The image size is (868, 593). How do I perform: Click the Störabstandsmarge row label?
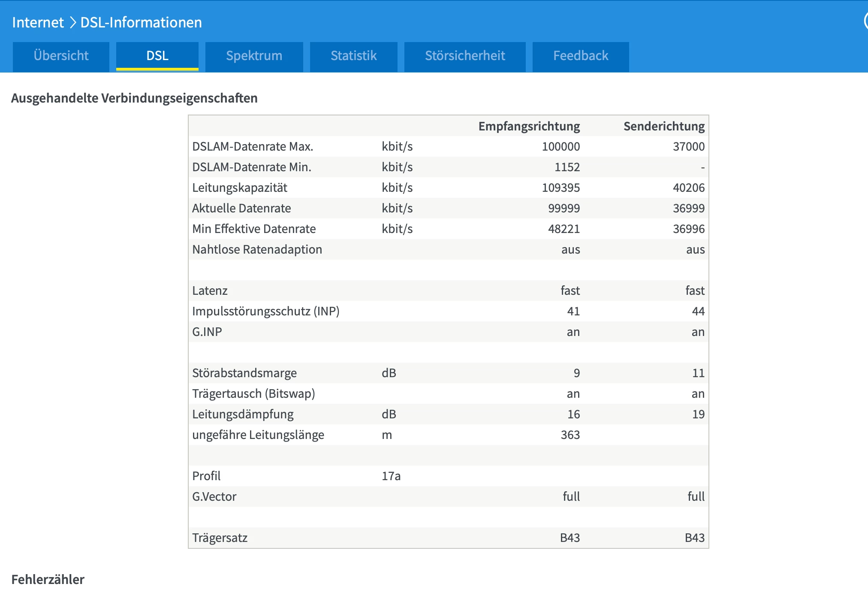coord(244,373)
